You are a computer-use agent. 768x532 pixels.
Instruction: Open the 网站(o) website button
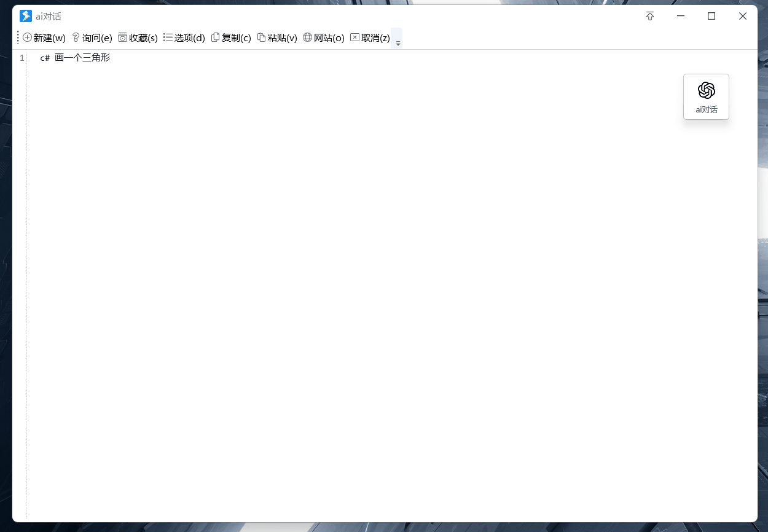324,38
